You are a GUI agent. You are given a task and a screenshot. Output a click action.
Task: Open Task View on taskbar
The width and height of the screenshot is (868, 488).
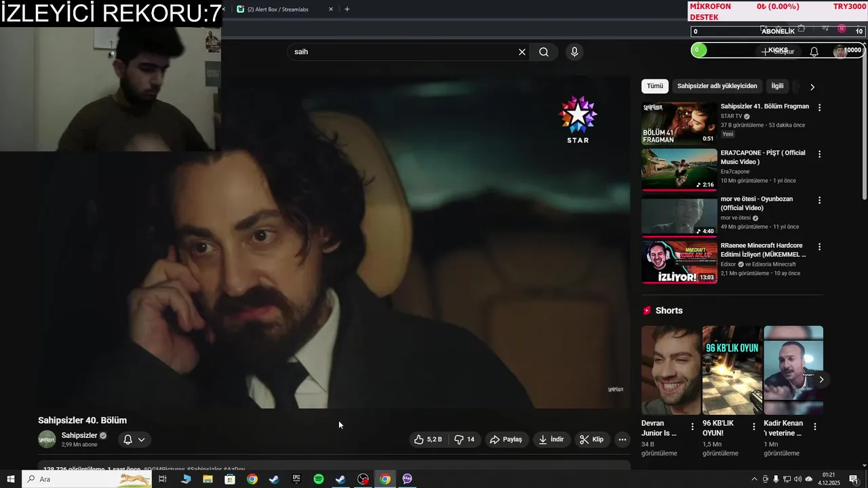(163, 479)
